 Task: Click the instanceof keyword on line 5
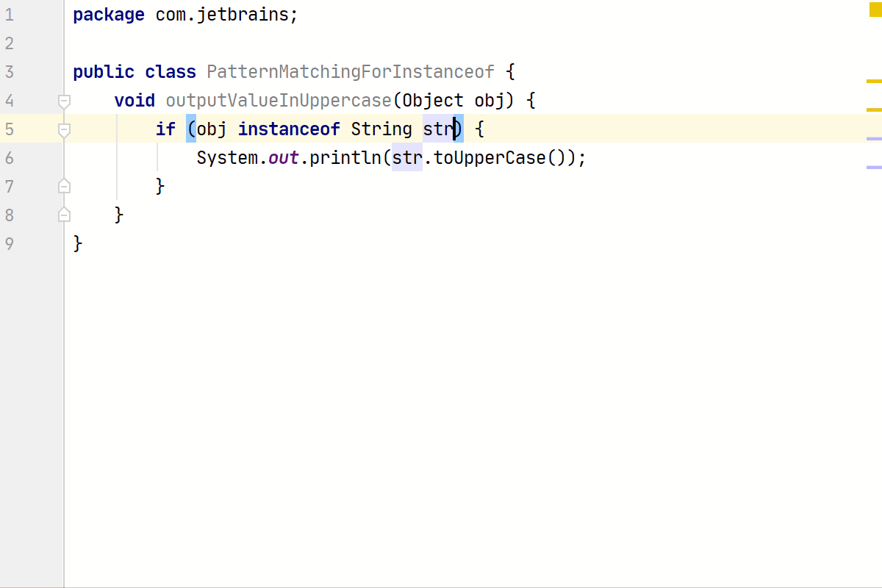pyautogui.click(x=289, y=129)
